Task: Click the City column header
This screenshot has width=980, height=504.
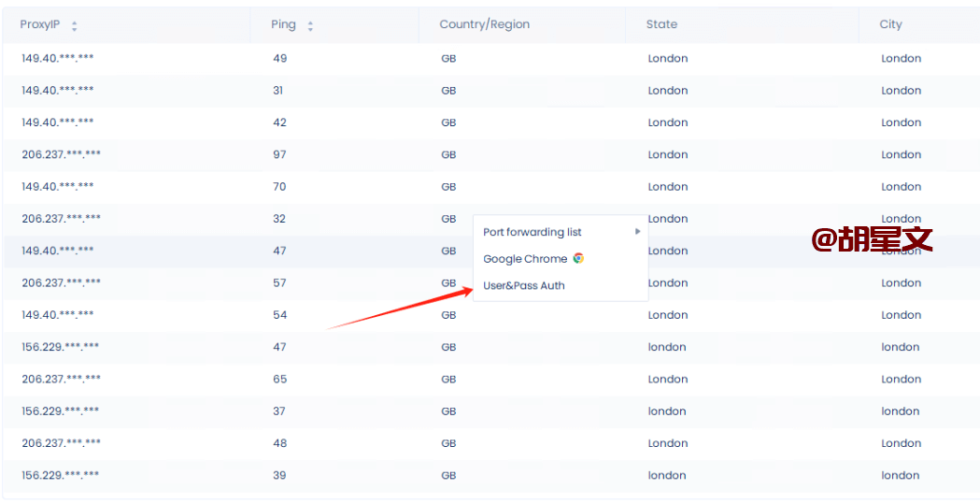Action: pyautogui.click(x=890, y=24)
